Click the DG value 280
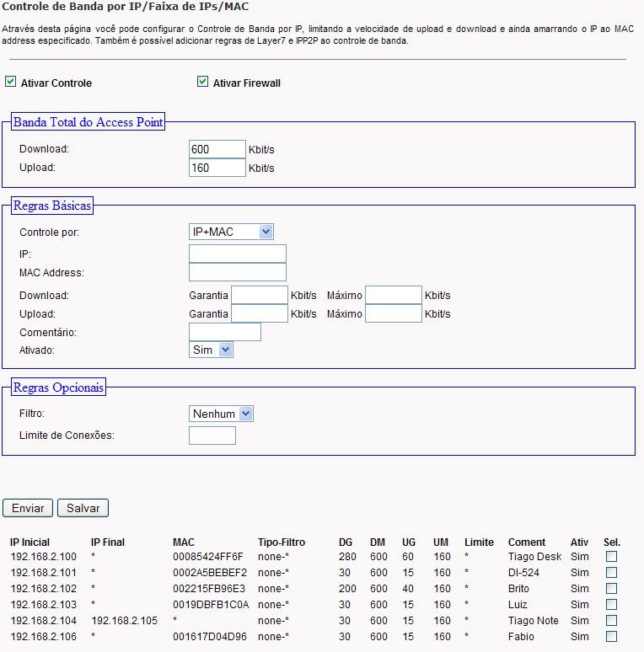The image size is (644, 652). coord(347,556)
